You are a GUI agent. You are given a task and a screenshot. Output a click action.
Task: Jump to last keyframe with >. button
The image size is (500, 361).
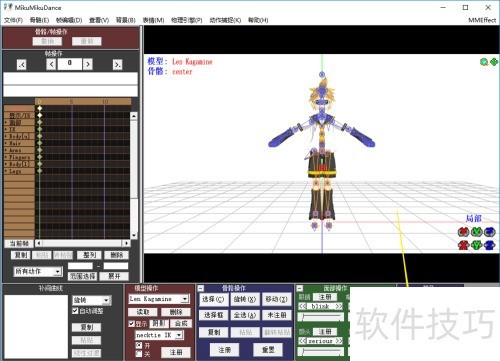[117, 64]
